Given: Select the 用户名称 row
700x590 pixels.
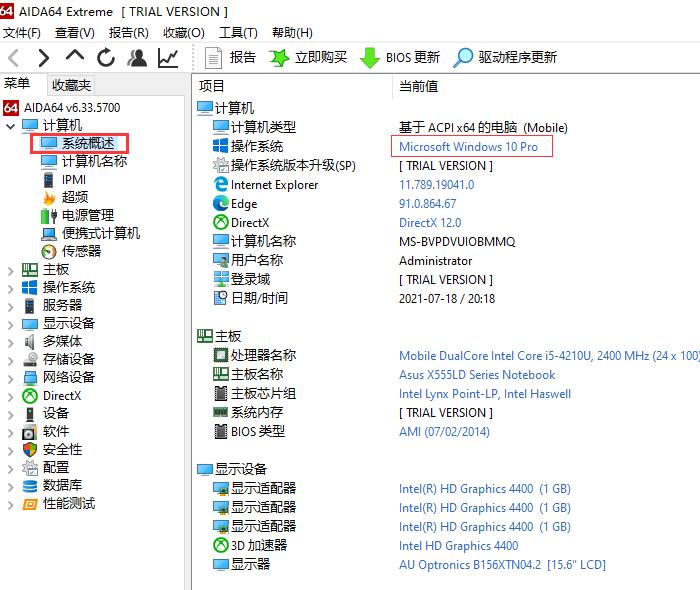Looking at the screenshot, I should pos(342,260).
